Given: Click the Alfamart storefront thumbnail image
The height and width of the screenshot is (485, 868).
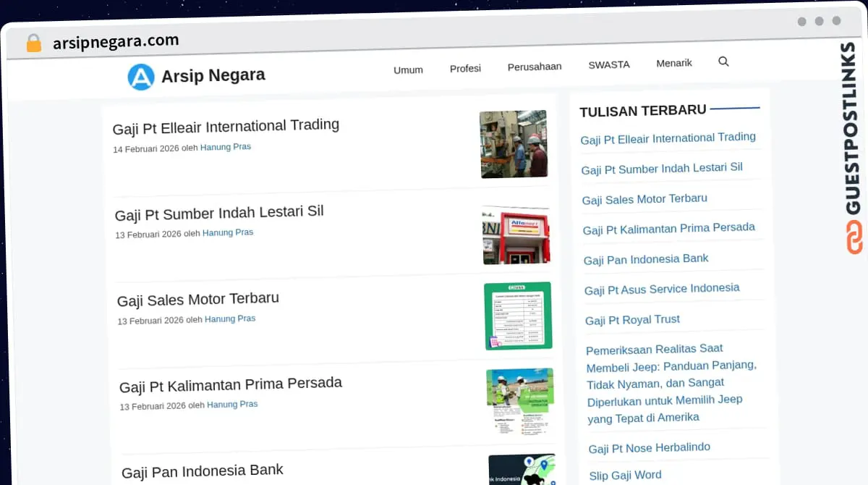Looking at the screenshot, I should point(516,235).
